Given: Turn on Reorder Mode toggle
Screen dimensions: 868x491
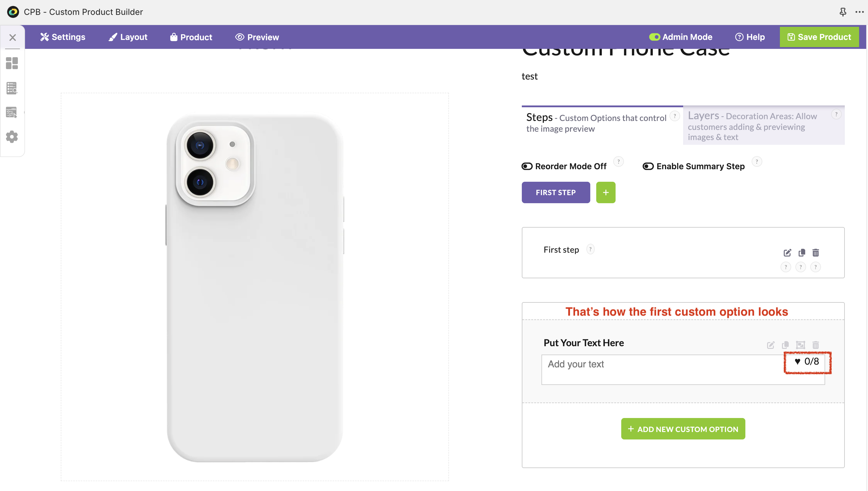Looking at the screenshot, I should [527, 166].
